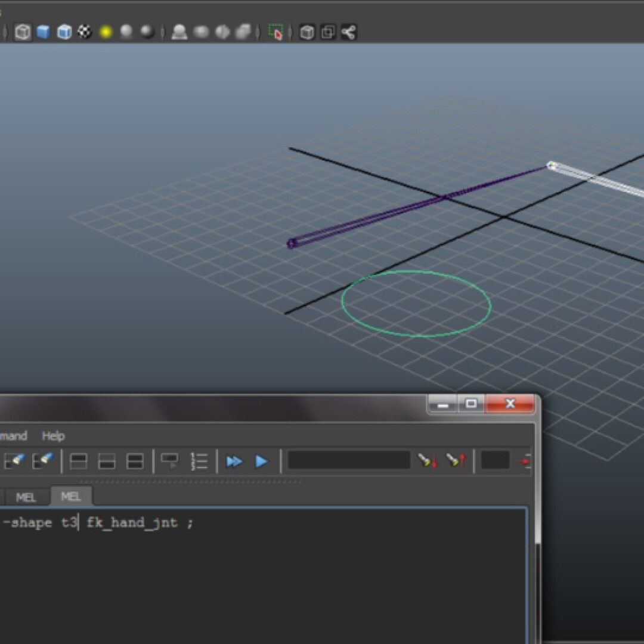Enable wireframe display in viewport toolbar

[x=23, y=32]
